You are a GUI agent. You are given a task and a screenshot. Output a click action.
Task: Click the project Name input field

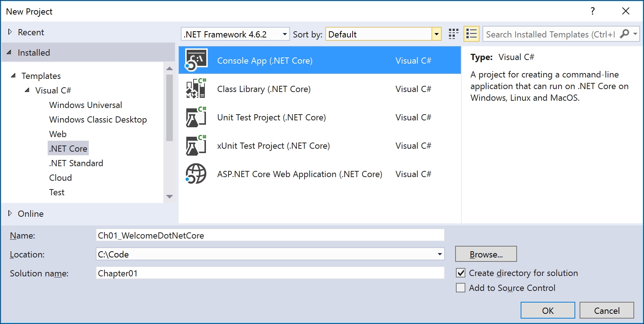pyautogui.click(x=270, y=235)
